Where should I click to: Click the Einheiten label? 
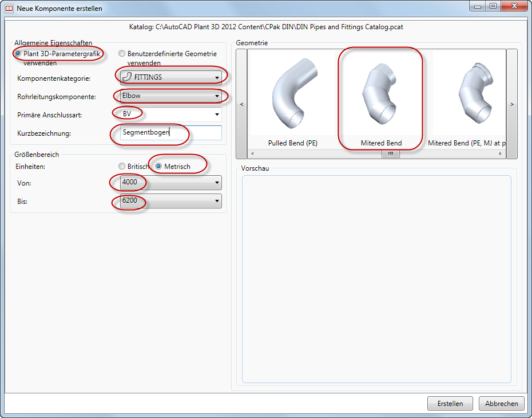pos(30,167)
